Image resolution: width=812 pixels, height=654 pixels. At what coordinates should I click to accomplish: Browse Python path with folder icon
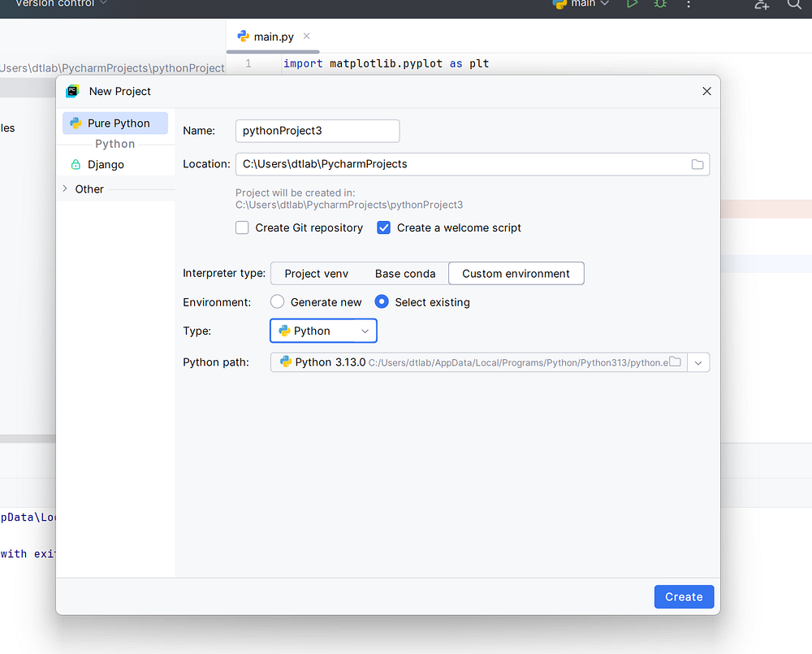(676, 362)
